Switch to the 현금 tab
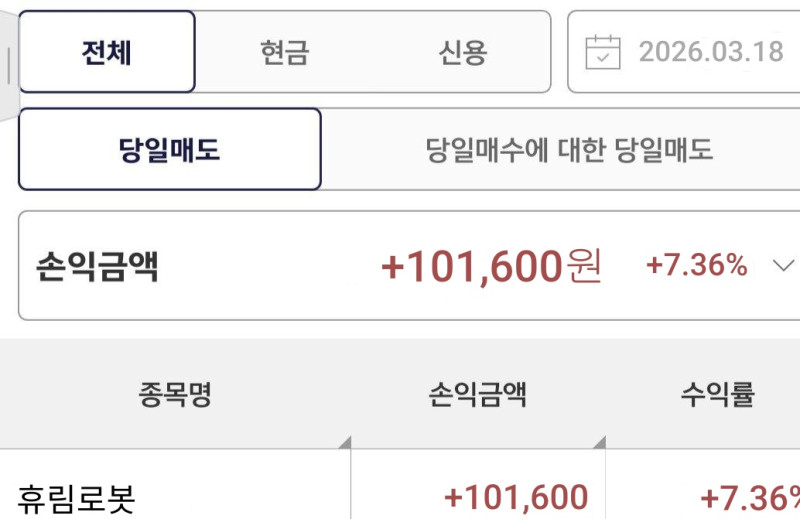Viewport: 800px width, 519px height. (x=285, y=52)
